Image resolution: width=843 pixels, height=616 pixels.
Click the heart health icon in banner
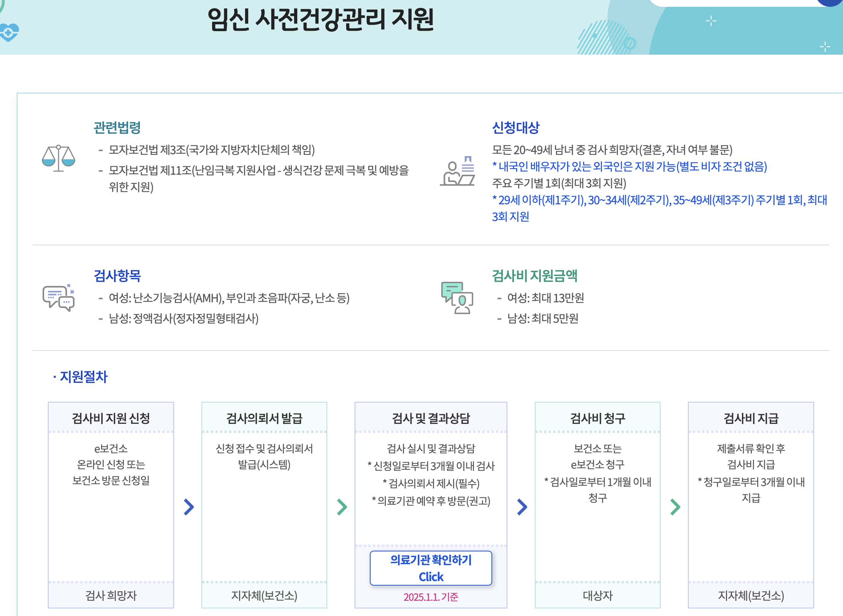[x=9, y=32]
